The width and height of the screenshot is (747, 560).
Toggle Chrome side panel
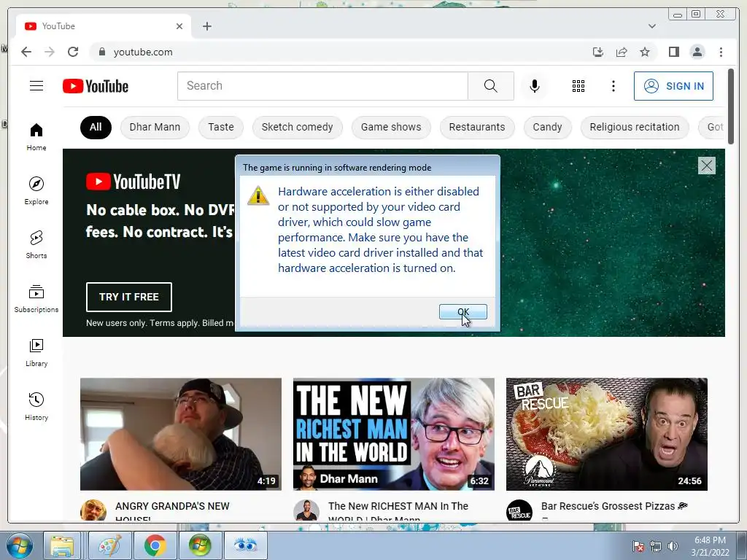coord(673,52)
